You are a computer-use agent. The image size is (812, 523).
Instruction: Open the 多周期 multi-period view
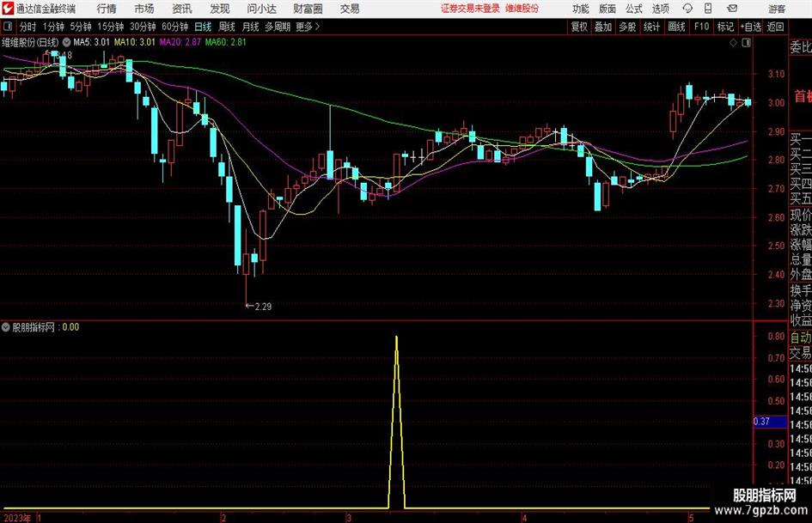click(x=278, y=27)
